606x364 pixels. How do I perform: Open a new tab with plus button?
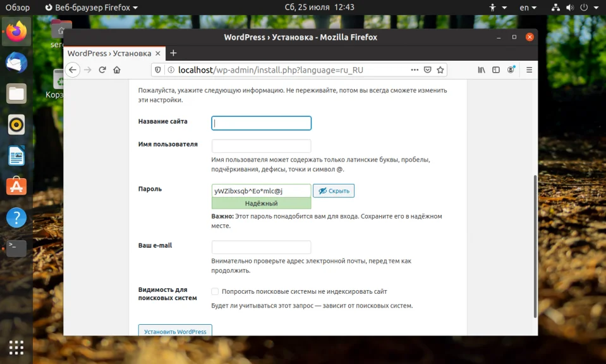(x=173, y=53)
